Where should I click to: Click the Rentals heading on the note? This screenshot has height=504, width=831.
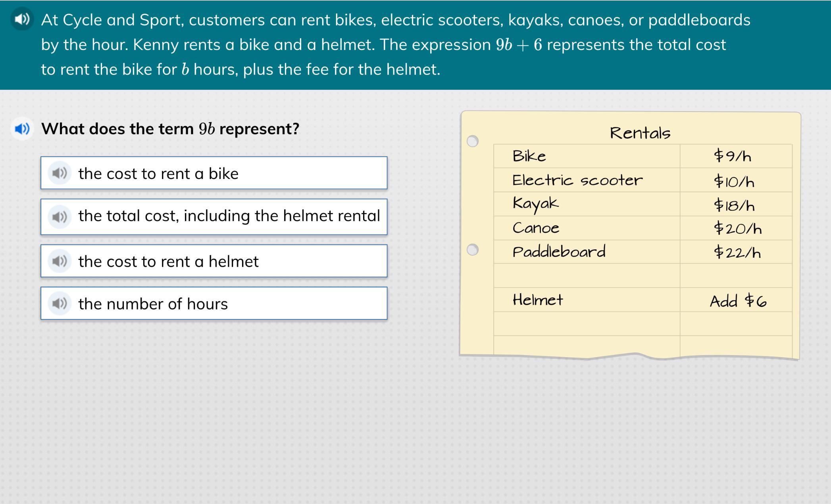pyautogui.click(x=640, y=133)
